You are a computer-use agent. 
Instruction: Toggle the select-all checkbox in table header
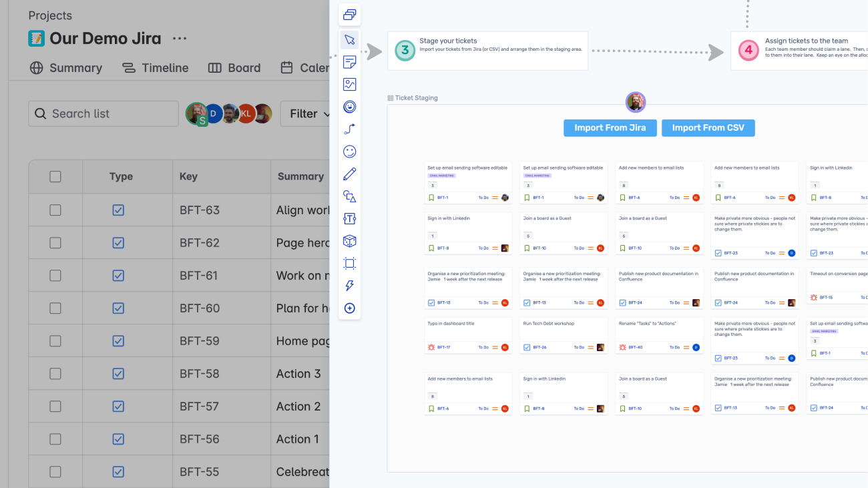point(55,177)
